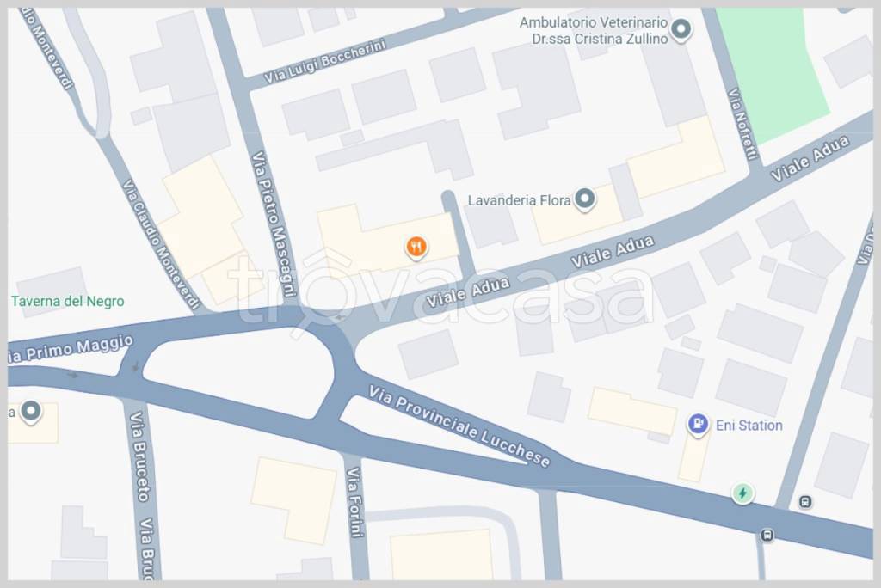Select the lower bus stop icon on the main road
Screen dimensions: 881x588
(767, 536)
